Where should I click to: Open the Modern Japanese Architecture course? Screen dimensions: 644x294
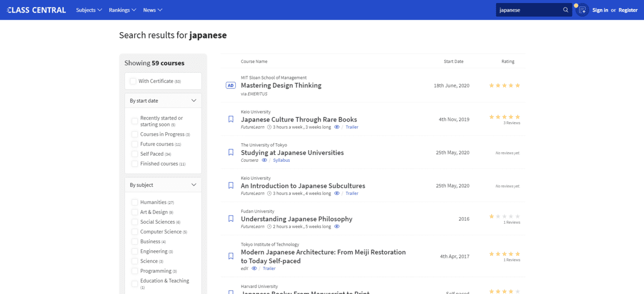pos(323,256)
